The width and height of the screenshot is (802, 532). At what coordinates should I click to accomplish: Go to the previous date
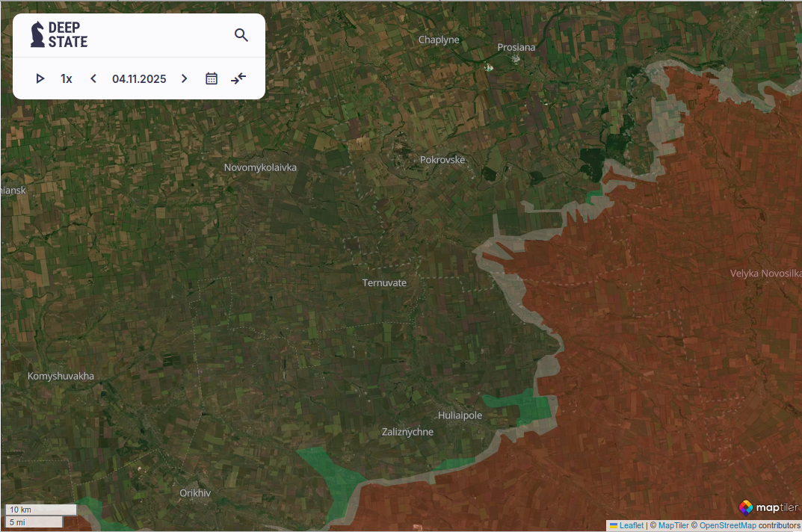pyautogui.click(x=93, y=78)
